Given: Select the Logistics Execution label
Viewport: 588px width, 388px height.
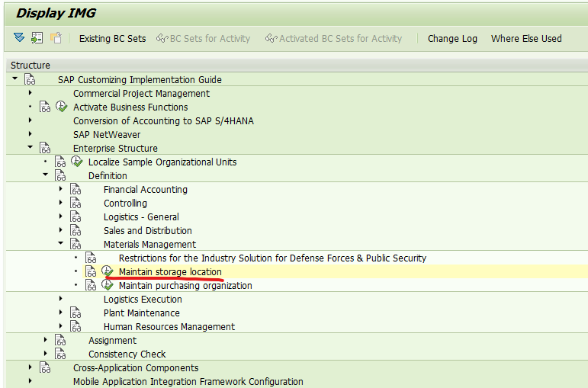Looking at the screenshot, I should coord(143,299).
